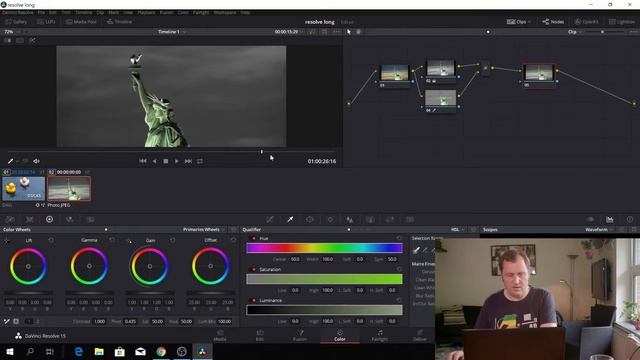This screenshot has height=360, width=640.
Task: Switch to the Fairlight page tab
Action: point(380,336)
